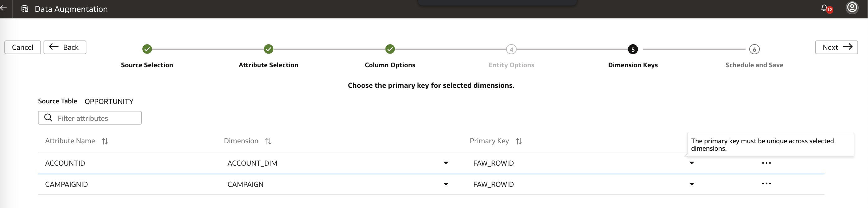This screenshot has width=868, height=208.
Task: Expand CAMPAIGN dimension dropdown
Action: click(x=446, y=184)
